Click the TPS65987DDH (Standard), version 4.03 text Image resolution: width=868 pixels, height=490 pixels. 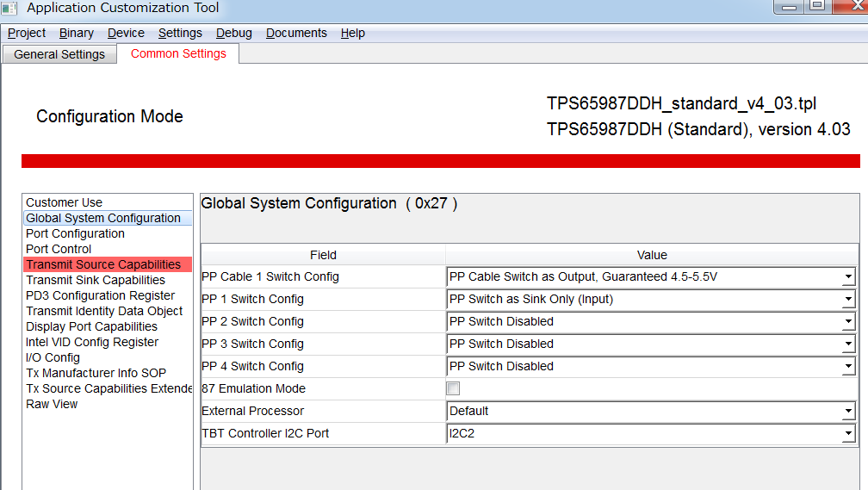tap(698, 129)
